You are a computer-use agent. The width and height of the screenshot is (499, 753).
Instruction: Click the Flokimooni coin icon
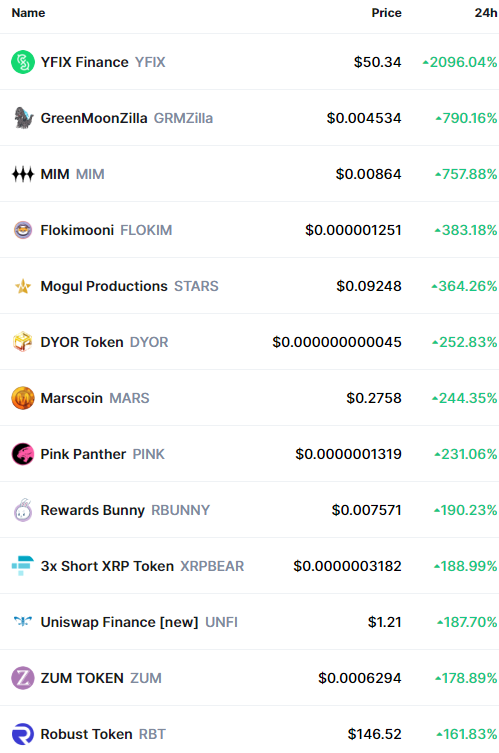[23, 230]
